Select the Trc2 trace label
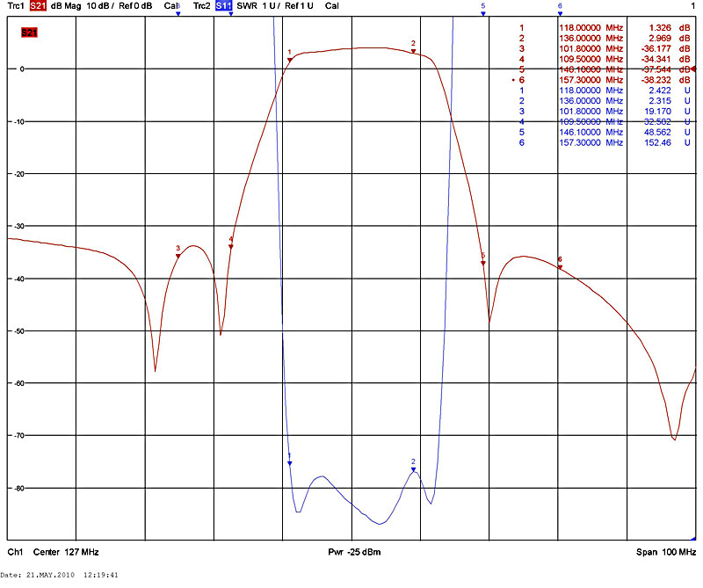 [202, 6]
